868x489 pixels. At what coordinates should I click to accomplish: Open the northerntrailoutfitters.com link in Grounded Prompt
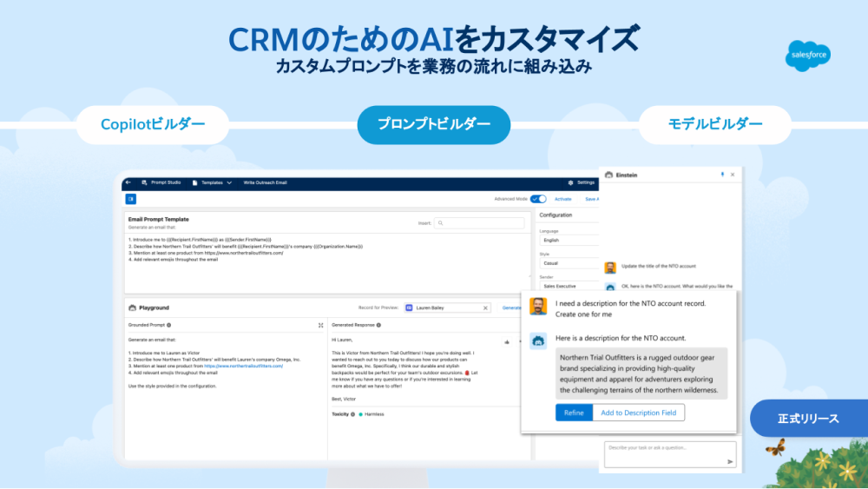(244, 366)
